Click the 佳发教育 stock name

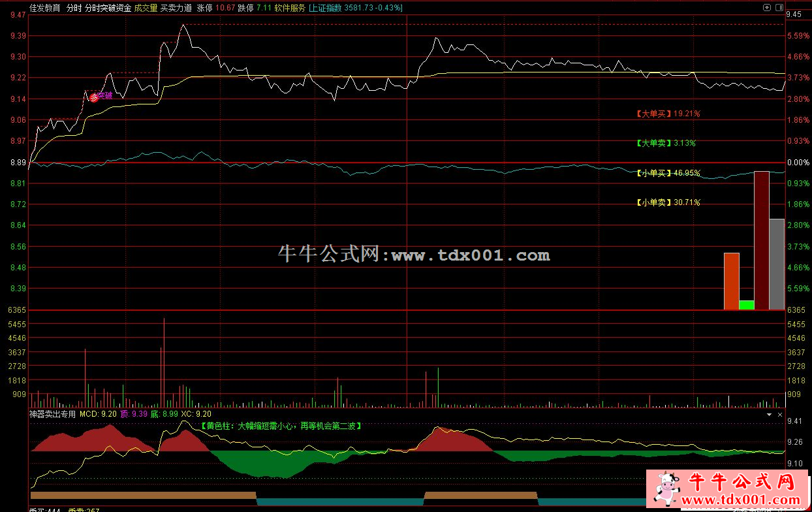tap(45, 8)
